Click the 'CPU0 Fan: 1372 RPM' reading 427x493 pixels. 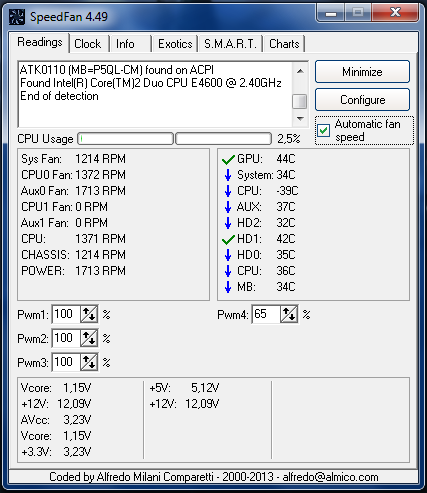pyautogui.click(x=73, y=175)
